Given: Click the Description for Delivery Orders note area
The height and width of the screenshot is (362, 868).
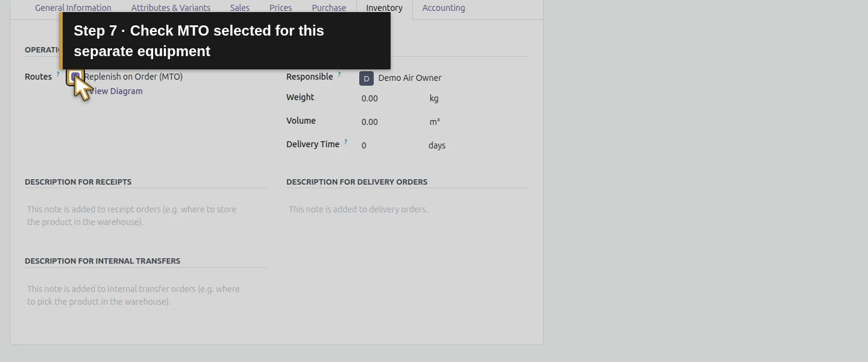Looking at the screenshot, I should (x=407, y=209).
